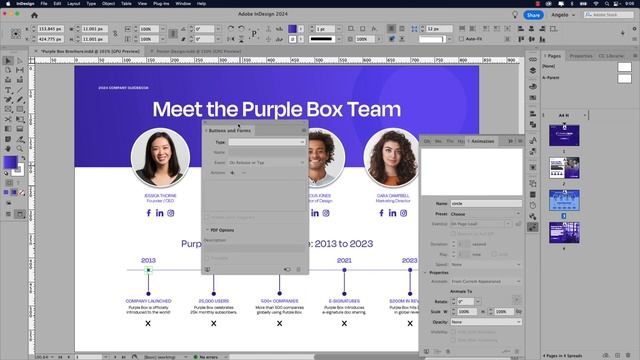Open Preset dropdown in Animation panel

[485, 214]
